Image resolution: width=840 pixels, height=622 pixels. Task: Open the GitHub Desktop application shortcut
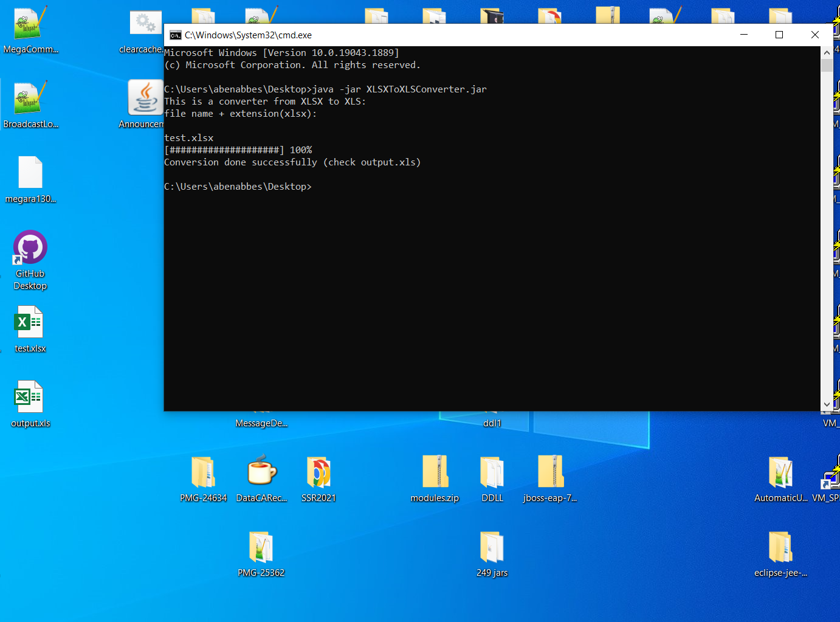tap(30, 247)
